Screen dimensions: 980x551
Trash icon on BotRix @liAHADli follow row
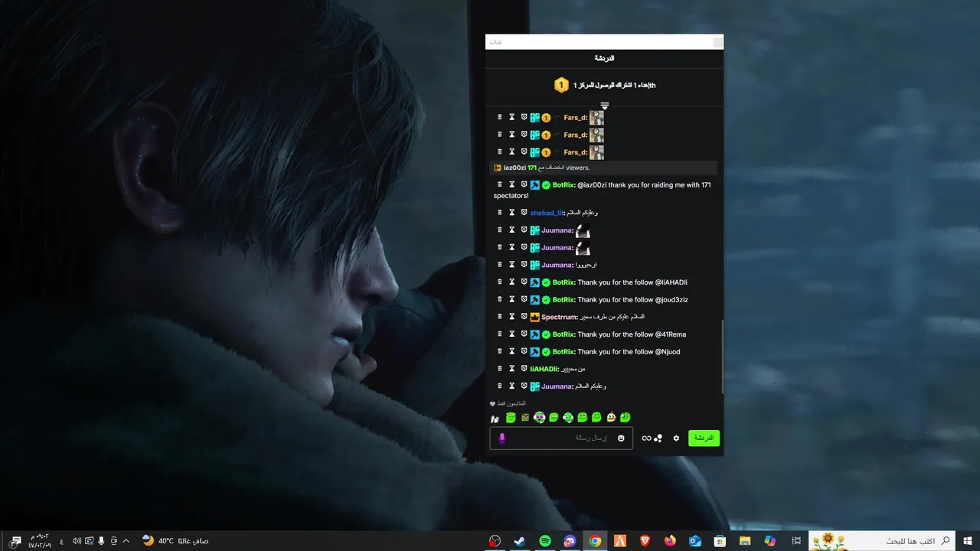(500, 282)
